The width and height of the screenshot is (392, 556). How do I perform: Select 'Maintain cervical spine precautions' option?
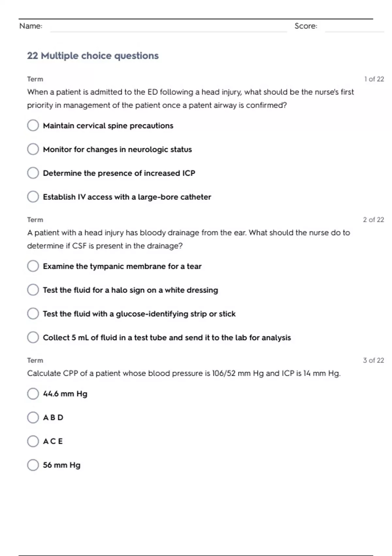pyautogui.click(x=33, y=125)
